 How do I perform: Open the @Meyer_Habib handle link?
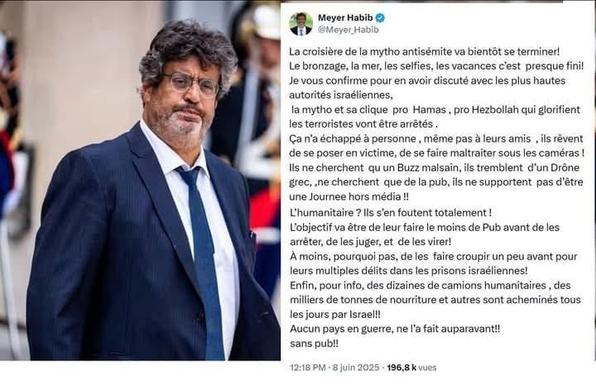pyautogui.click(x=348, y=30)
